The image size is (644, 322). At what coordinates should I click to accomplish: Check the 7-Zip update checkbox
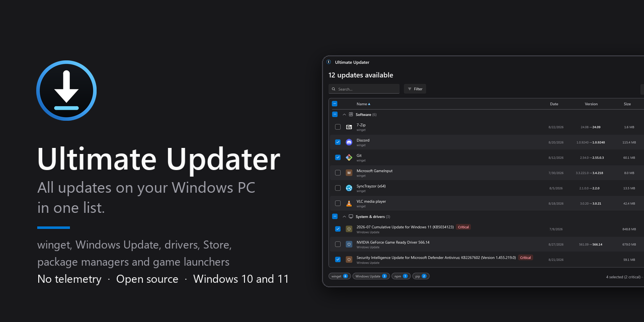tap(338, 127)
